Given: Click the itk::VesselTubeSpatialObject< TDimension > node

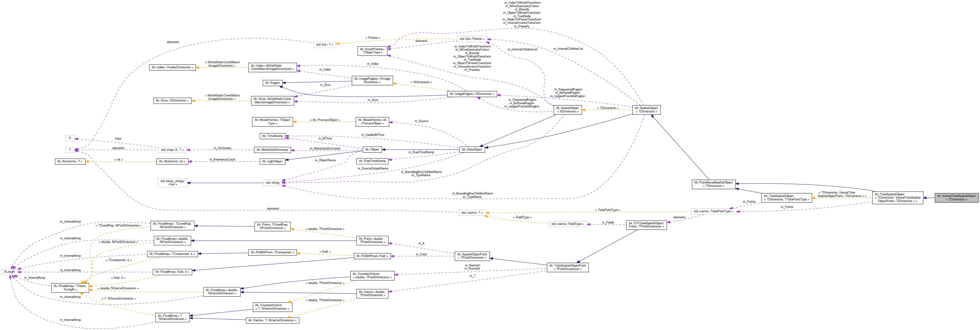Looking at the screenshot, I should [x=956, y=198].
